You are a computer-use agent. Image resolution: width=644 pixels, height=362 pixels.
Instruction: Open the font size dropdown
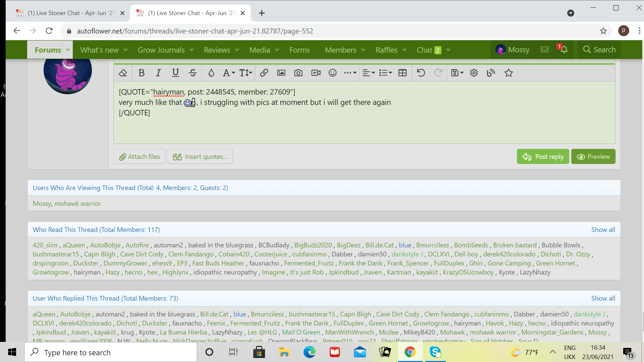point(246,73)
